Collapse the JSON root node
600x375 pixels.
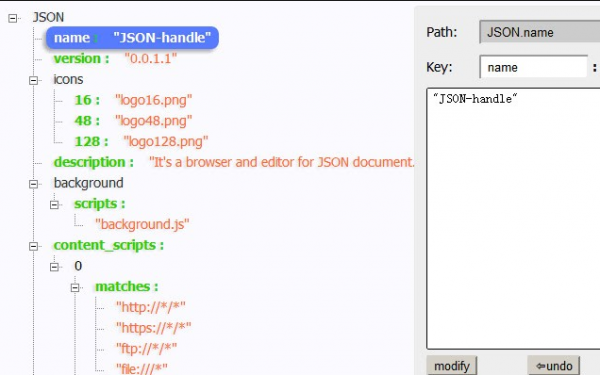pos(13,18)
